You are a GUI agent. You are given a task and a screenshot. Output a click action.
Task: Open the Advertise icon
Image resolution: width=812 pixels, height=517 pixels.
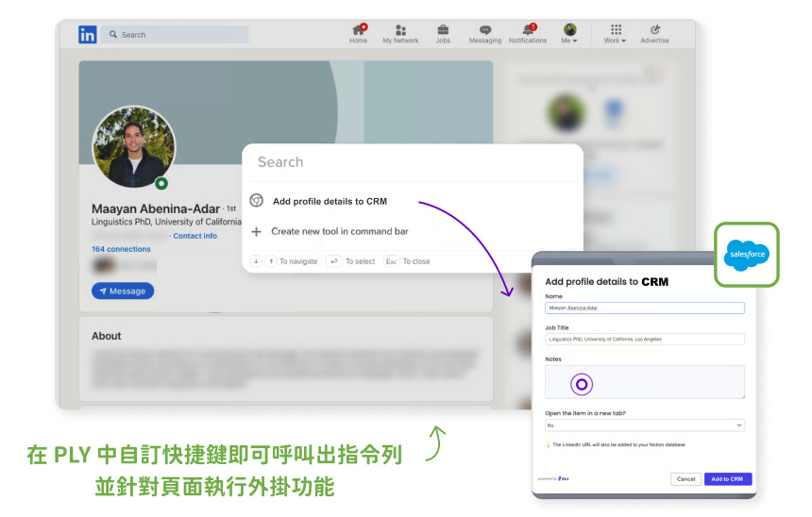point(654,34)
